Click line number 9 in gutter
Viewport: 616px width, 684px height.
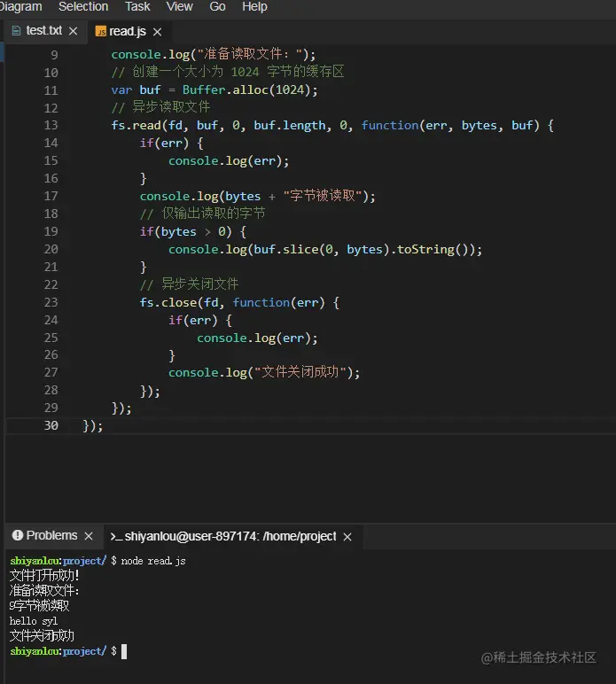pos(54,55)
